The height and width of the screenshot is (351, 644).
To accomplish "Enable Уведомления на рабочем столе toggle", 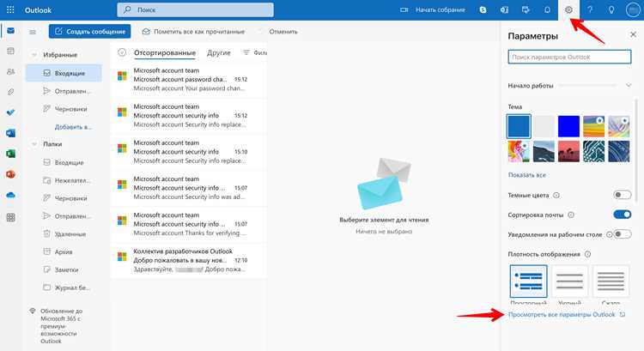I will (x=623, y=234).
